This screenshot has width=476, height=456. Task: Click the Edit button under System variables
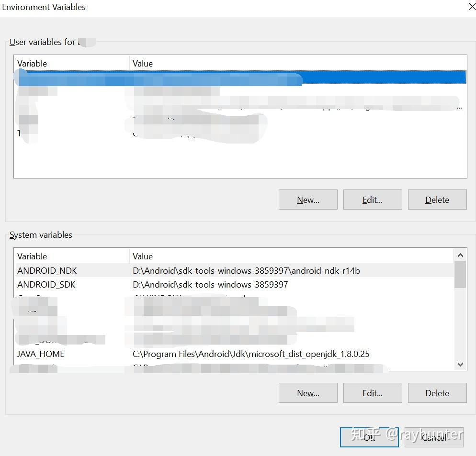tap(372, 392)
